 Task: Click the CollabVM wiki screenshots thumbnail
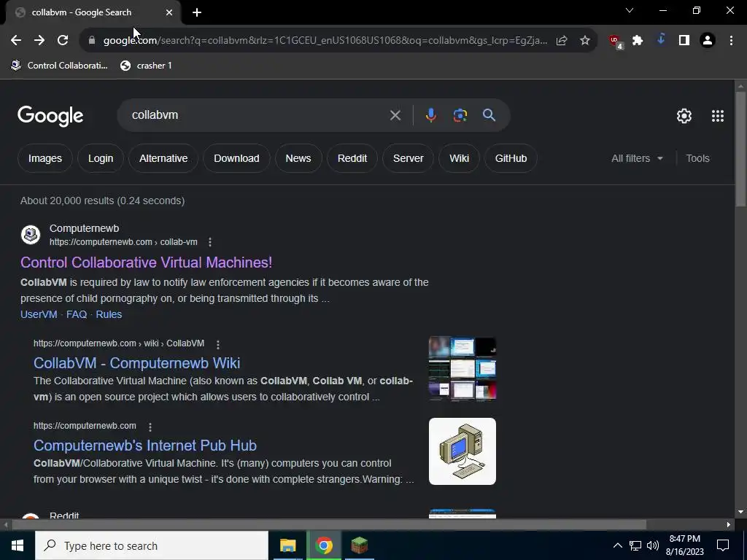tap(462, 368)
